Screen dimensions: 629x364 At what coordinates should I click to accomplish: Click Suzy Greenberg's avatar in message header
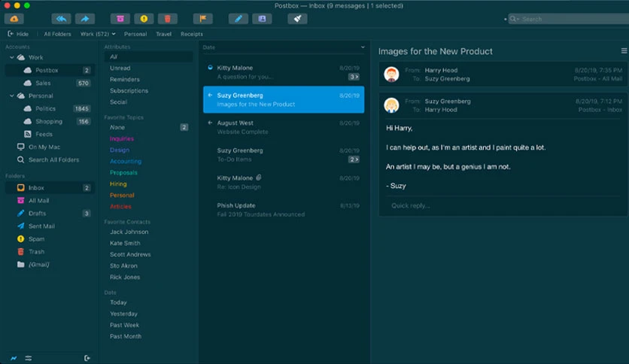pos(391,105)
